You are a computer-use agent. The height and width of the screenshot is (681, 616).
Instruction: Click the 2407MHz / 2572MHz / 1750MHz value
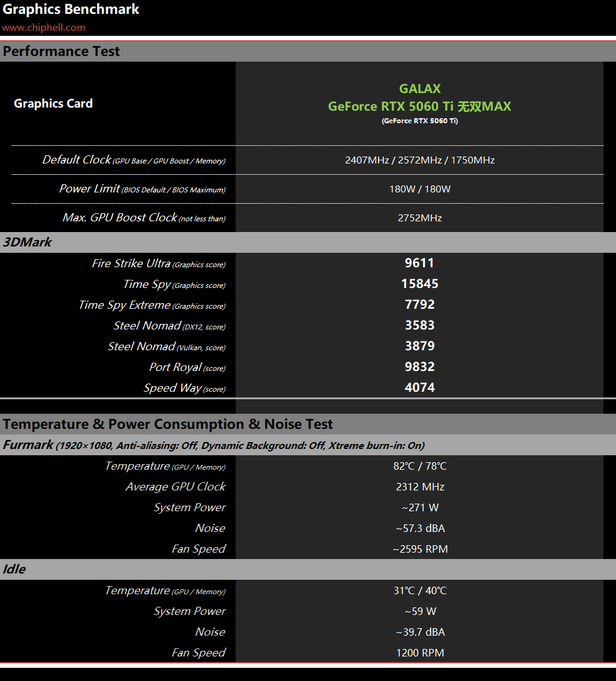[x=419, y=160]
